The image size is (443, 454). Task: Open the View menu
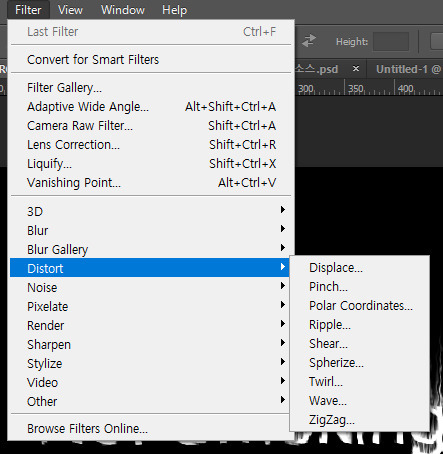(70, 10)
